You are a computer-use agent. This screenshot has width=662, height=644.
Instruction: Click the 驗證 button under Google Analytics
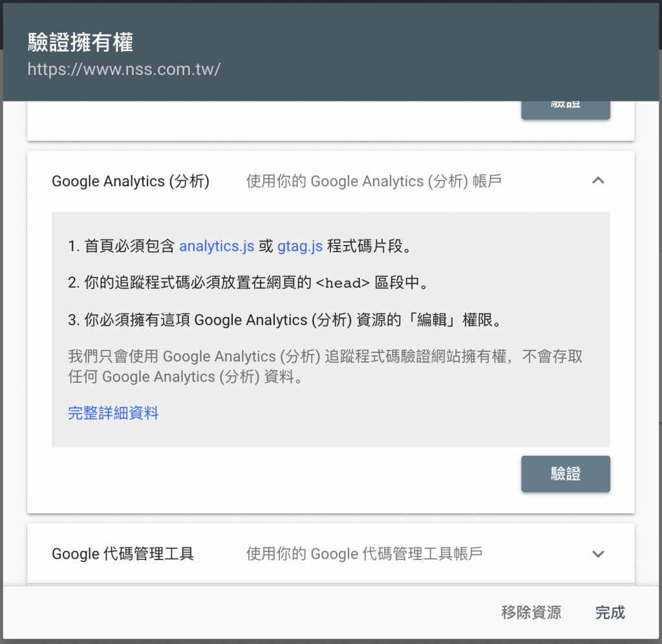click(565, 474)
